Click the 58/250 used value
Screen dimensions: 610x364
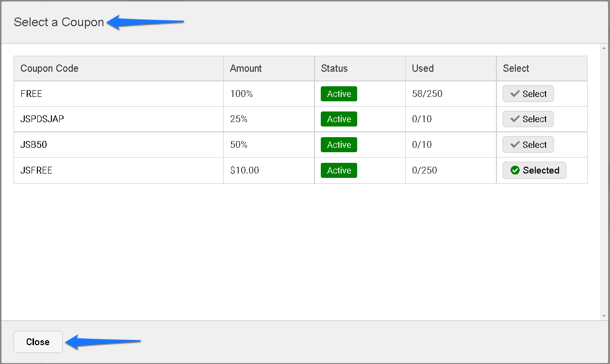[x=427, y=94]
